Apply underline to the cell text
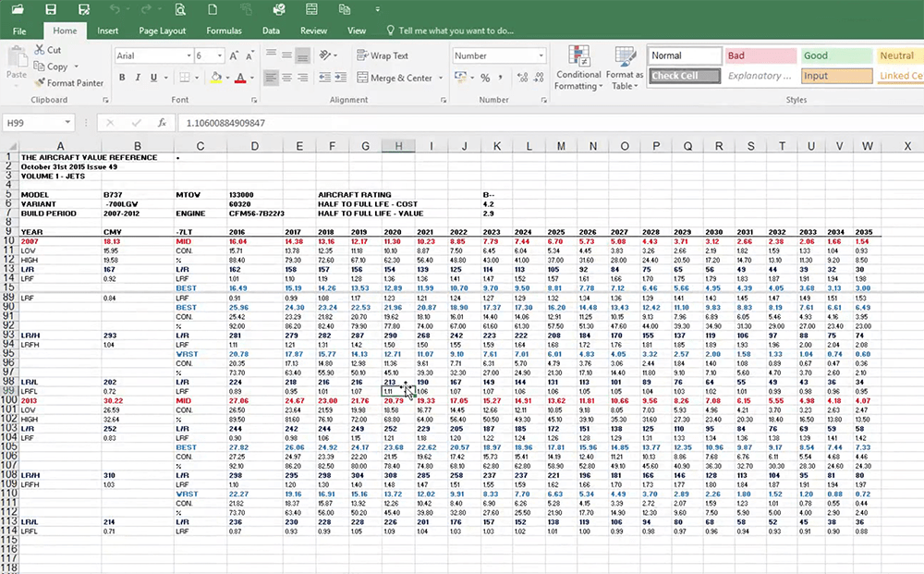Image resolution: width=924 pixels, height=574 pixels. tap(152, 78)
